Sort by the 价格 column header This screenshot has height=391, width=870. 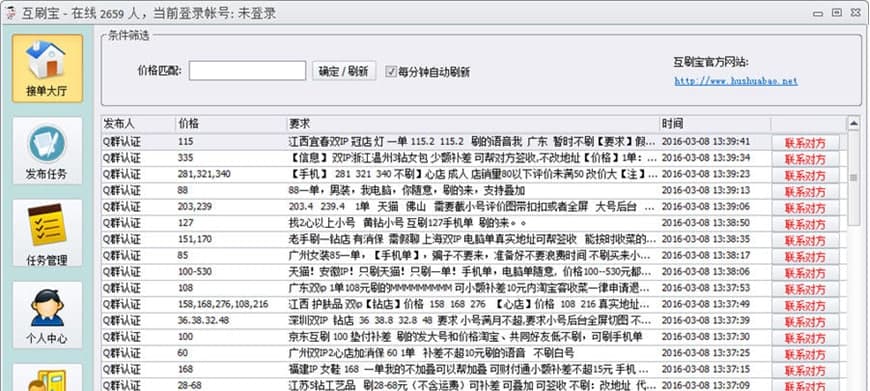(231, 124)
